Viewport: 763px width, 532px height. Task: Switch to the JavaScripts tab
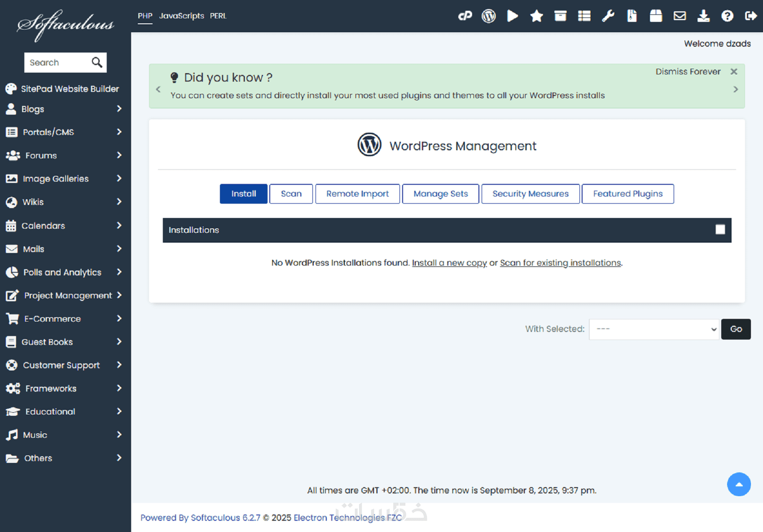(182, 16)
